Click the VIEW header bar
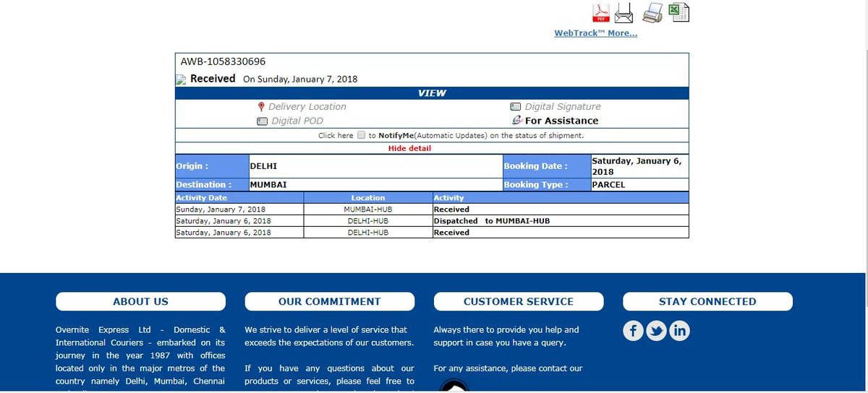 432,93
